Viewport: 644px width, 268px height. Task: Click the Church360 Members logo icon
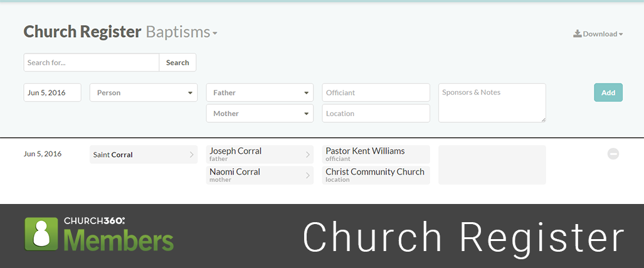click(41, 234)
